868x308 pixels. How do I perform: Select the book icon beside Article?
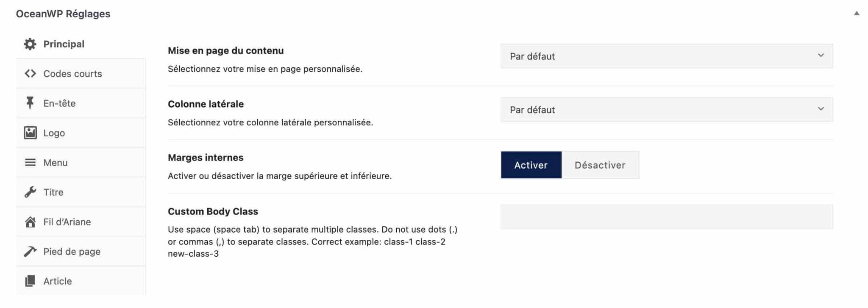point(29,280)
